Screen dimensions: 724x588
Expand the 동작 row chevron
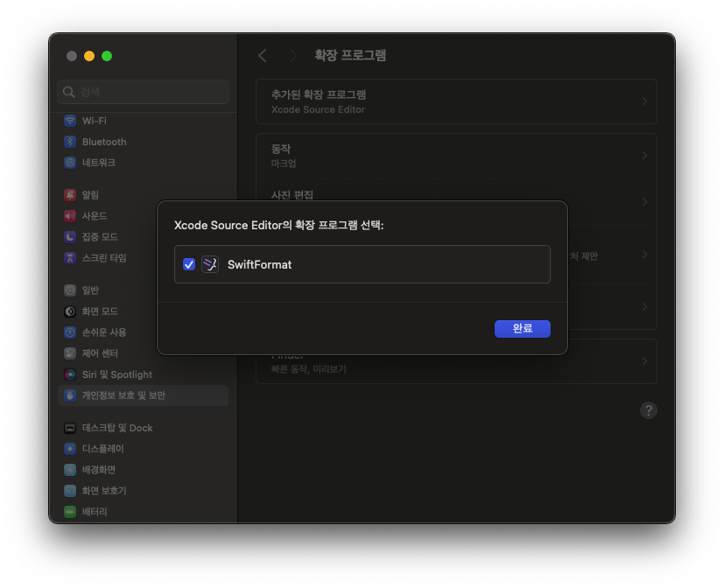[644, 156]
